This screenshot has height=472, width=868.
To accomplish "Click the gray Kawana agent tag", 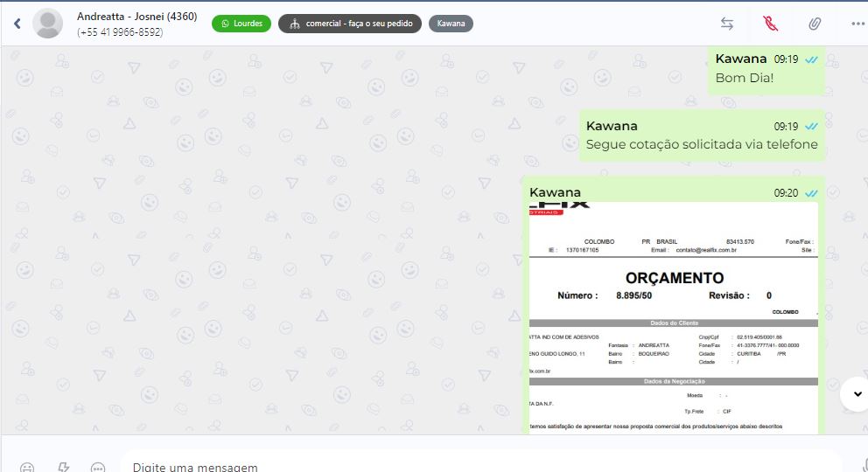I will click(451, 24).
